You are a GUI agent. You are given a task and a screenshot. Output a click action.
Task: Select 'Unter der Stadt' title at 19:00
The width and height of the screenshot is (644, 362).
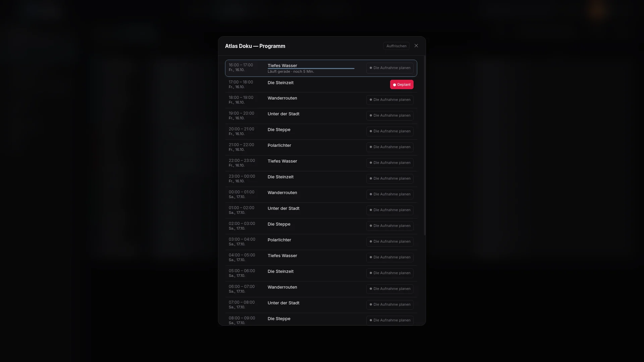pyautogui.click(x=283, y=114)
